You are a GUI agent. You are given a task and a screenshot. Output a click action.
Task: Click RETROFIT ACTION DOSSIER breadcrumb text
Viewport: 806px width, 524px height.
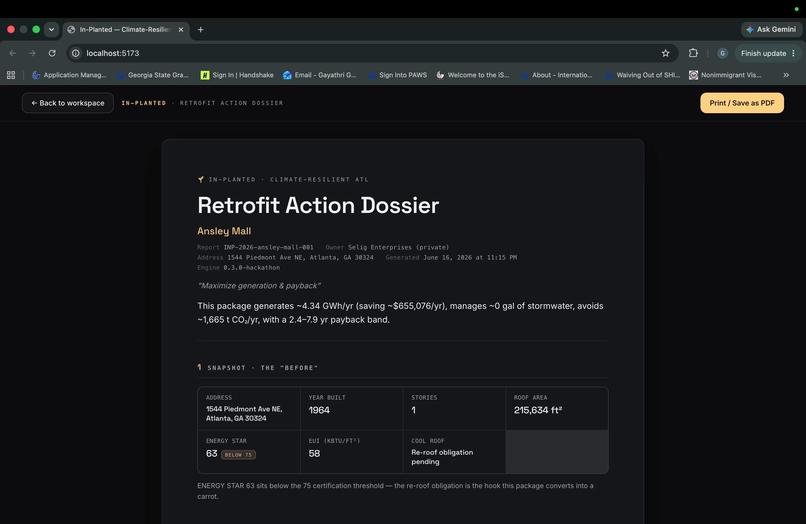click(x=231, y=103)
